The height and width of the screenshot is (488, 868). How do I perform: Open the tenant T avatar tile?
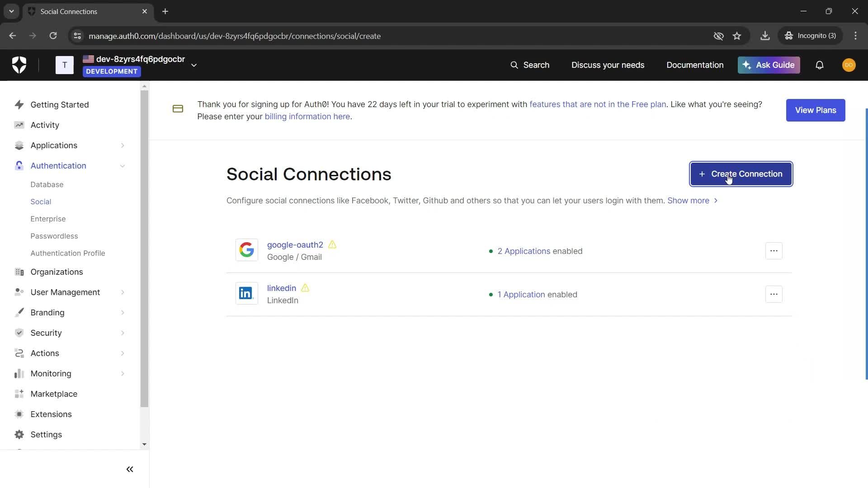[65, 65]
